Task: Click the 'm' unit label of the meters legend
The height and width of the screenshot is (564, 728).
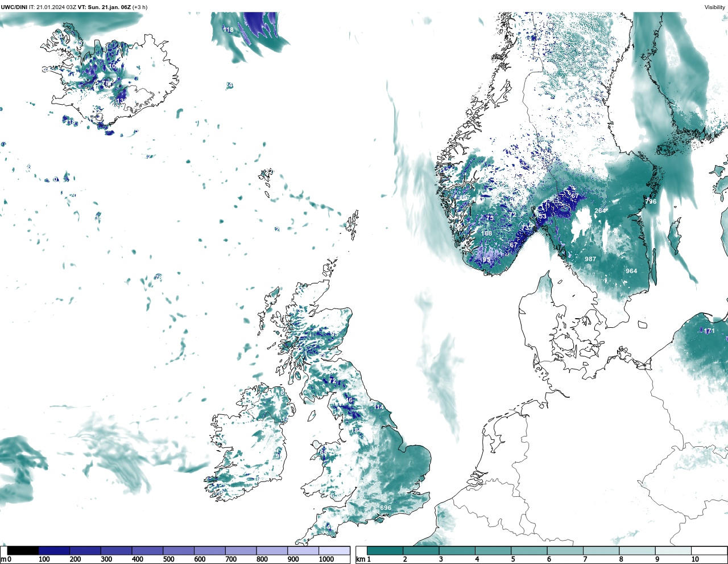Action: [3, 559]
